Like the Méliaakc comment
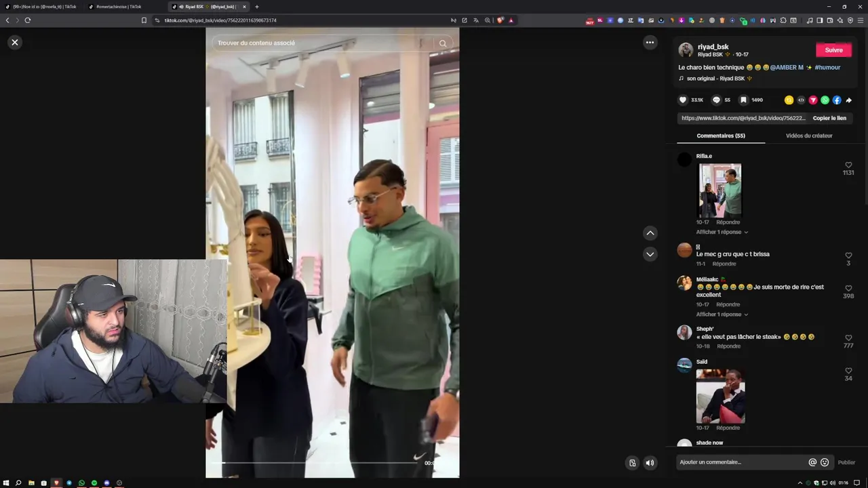 click(x=848, y=288)
